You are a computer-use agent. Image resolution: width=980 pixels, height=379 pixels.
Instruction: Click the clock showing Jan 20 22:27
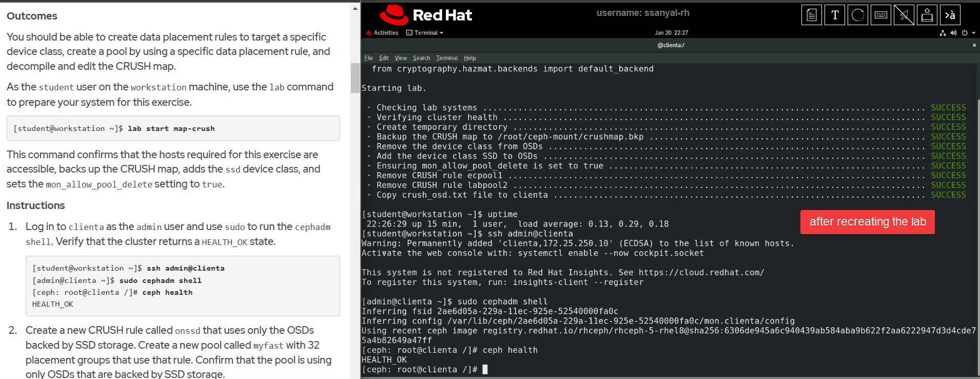pyautogui.click(x=671, y=33)
